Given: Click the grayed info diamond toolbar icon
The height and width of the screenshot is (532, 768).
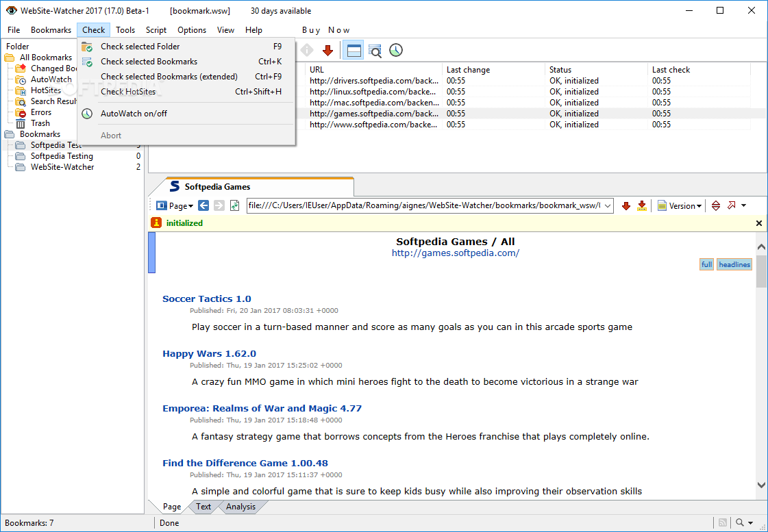Looking at the screenshot, I should point(307,50).
